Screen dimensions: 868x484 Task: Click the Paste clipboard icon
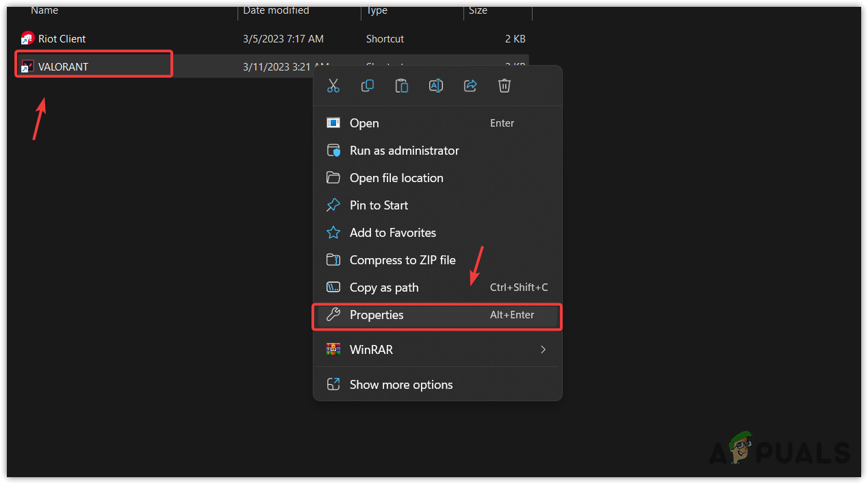pos(402,86)
